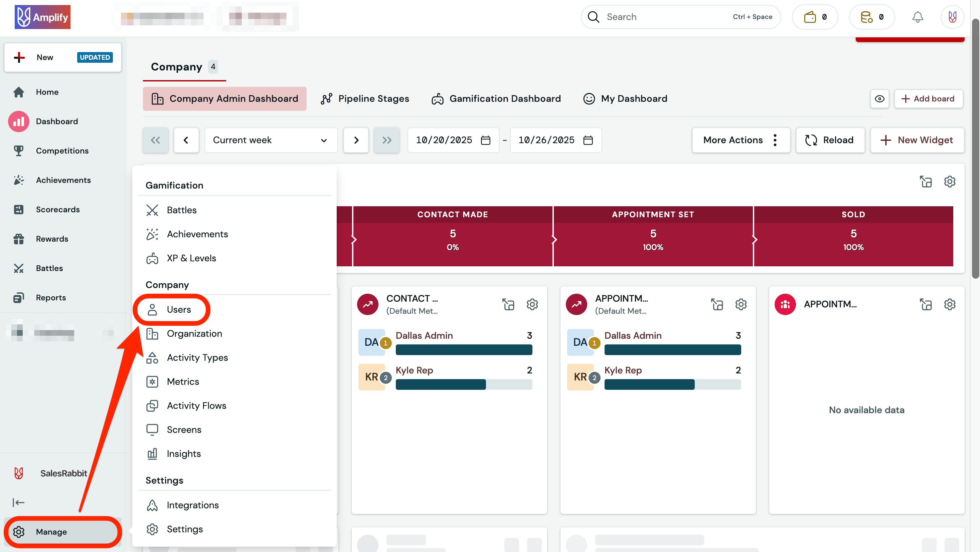Image resolution: width=980 pixels, height=552 pixels.
Task: Open the More Actions menu
Action: coord(741,140)
